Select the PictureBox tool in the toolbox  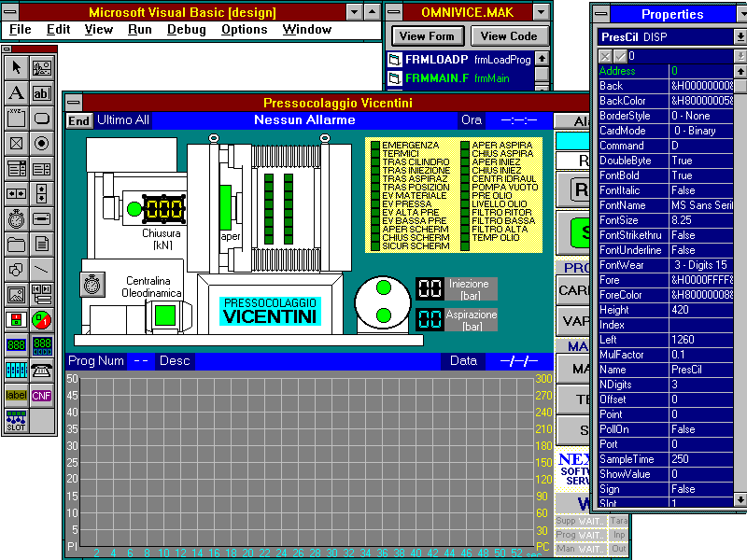pos(41,67)
